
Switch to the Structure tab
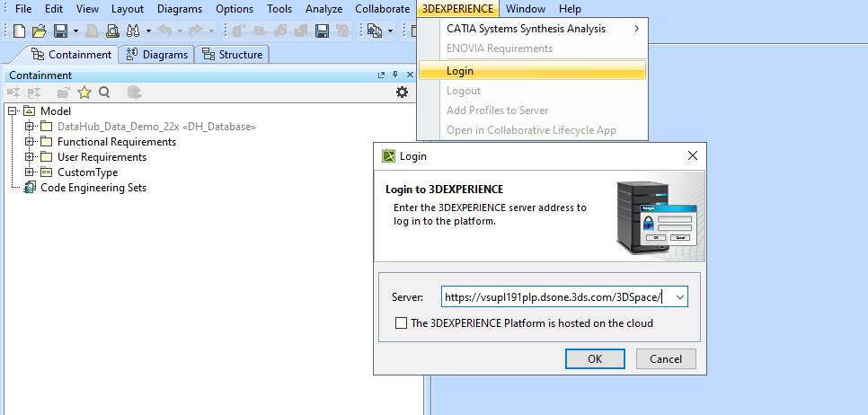[x=232, y=54]
